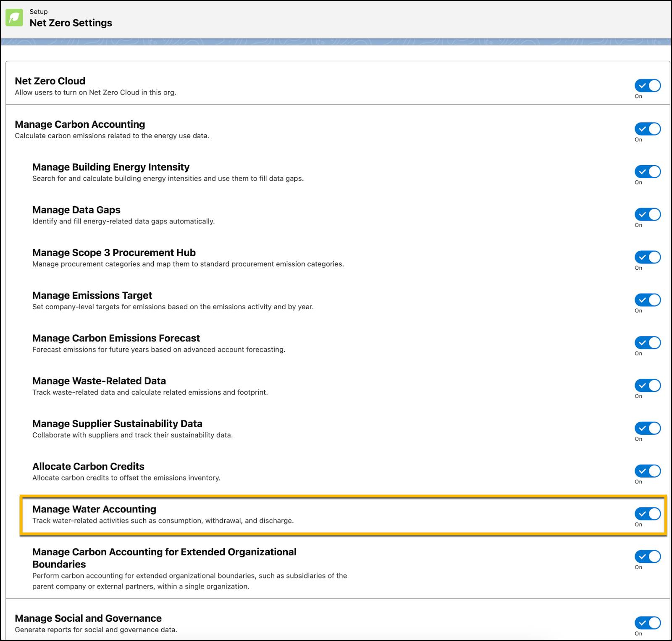The width and height of the screenshot is (672, 641).
Task: Click the waste-related data description text
Action: (150, 392)
